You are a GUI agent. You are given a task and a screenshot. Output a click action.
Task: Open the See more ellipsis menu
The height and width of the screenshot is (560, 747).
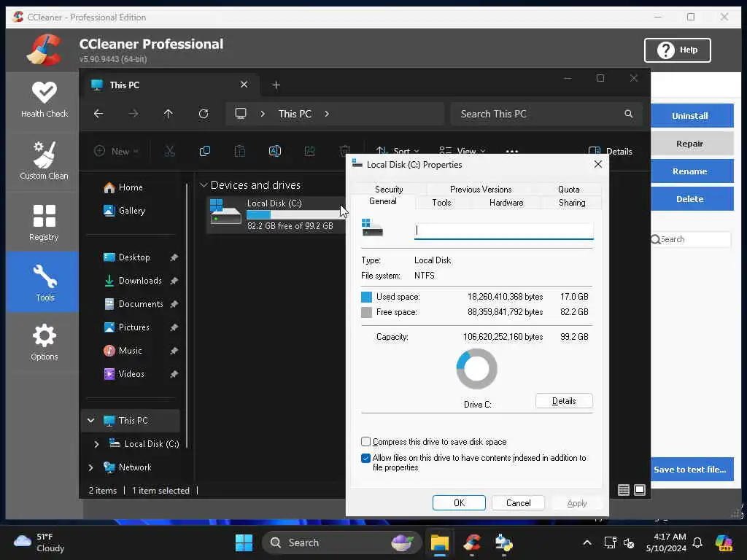[x=511, y=152]
